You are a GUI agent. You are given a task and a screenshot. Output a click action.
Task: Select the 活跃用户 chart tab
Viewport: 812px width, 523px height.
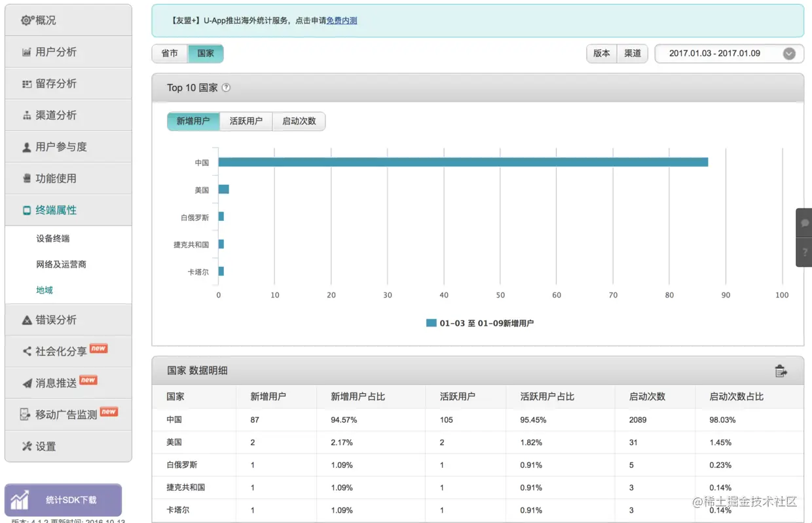tap(246, 121)
